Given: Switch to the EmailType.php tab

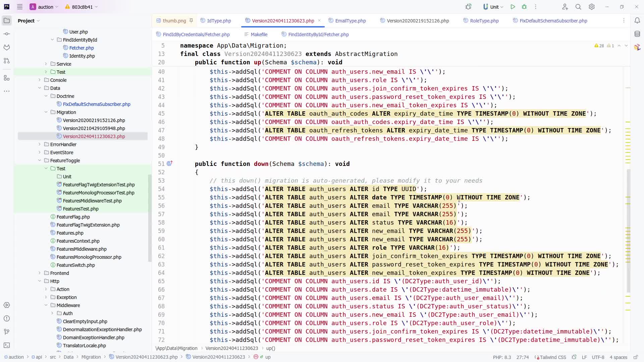Looking at the screenshot, I should tap(350, 21).
